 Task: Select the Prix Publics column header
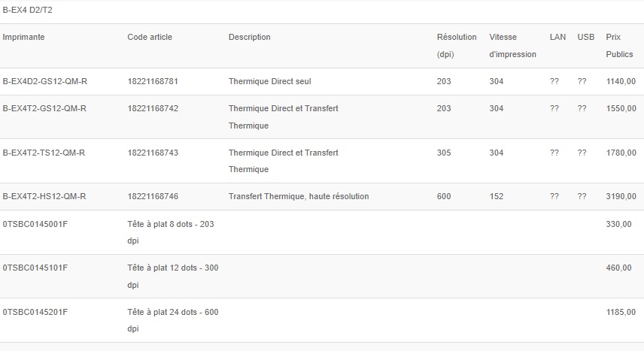point(620,45)
